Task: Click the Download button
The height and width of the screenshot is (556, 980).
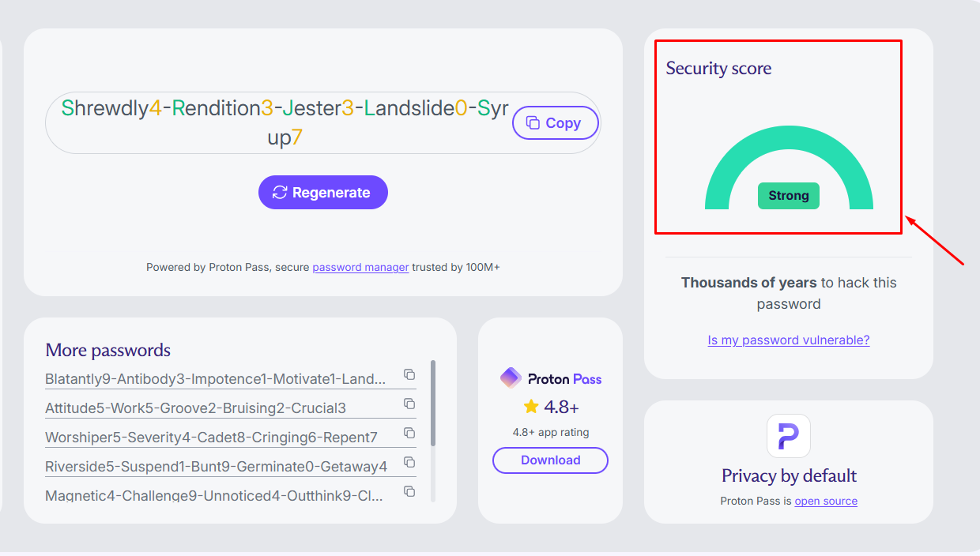Action: click(550, 460)
